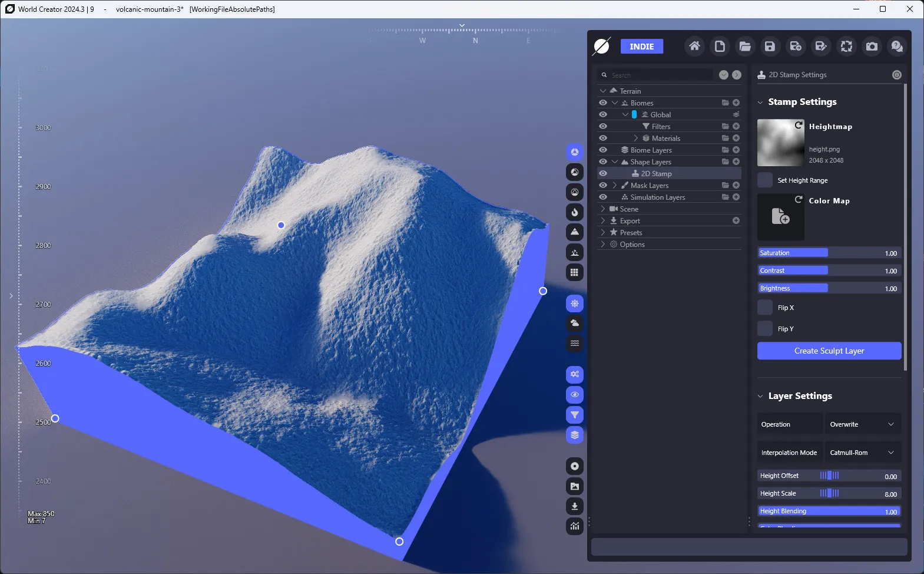This screenshot has height=574, width=924.
Task: Enable the Flip Y checkbox
Action: click(x=765, y=328)
